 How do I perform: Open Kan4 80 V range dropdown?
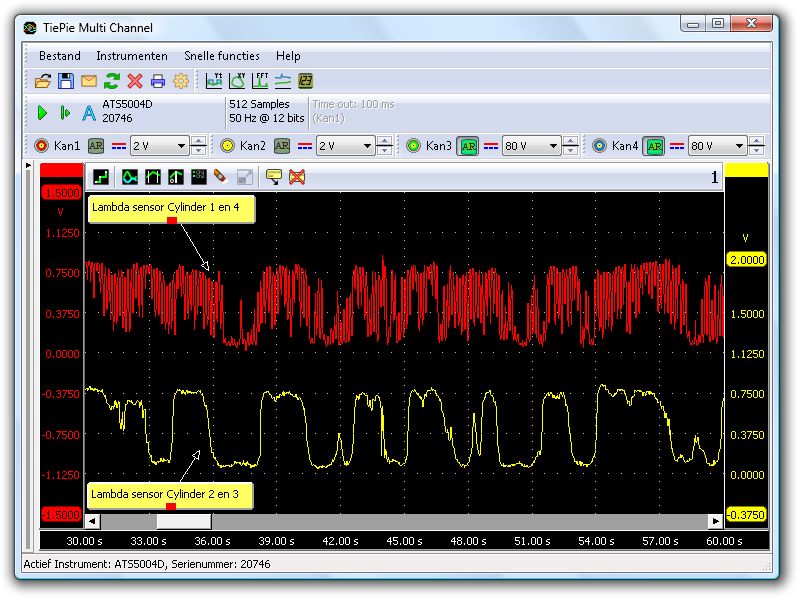(x=739, y=146)
